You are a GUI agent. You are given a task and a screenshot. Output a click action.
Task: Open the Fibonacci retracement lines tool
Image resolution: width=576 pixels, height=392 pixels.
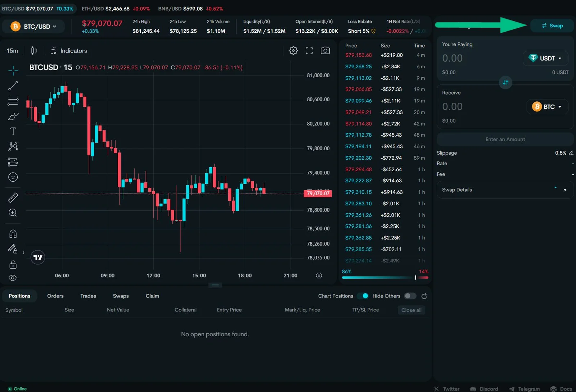click(13, 101)
